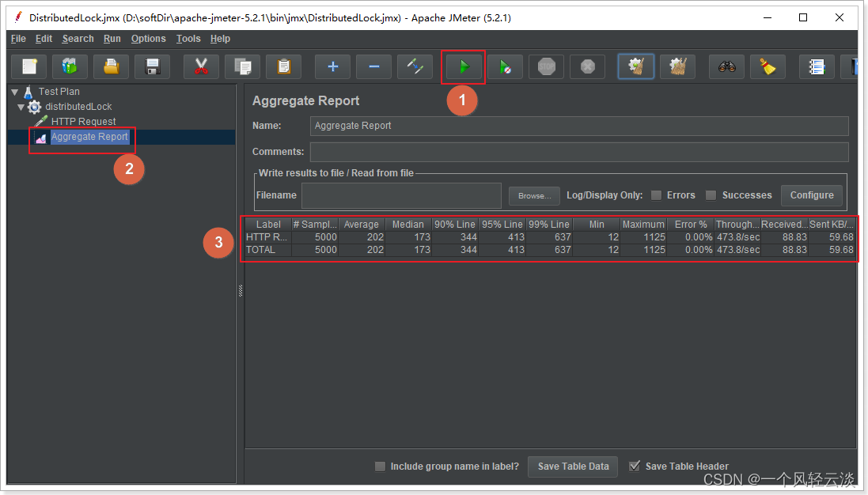Collapse all nodes with minus icon
Screen dimensions: 868x495
(x=373, y=67)
